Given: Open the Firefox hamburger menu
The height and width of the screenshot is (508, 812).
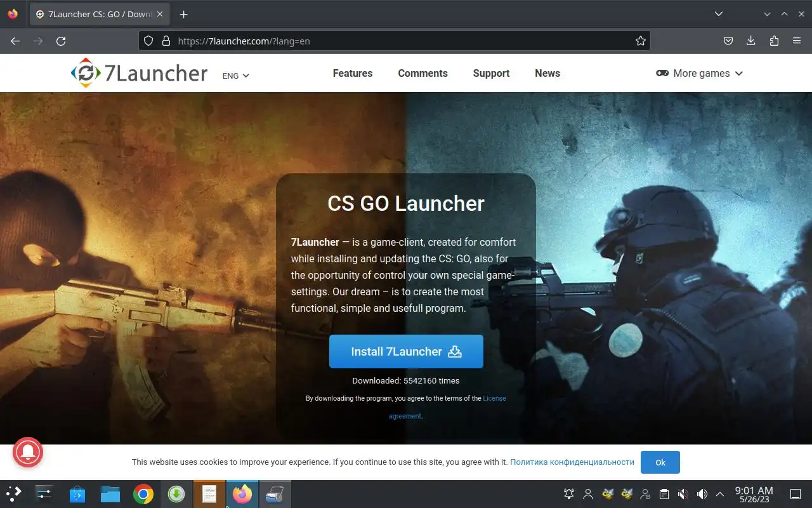Looking at the screenshot, I should point(797,41).
